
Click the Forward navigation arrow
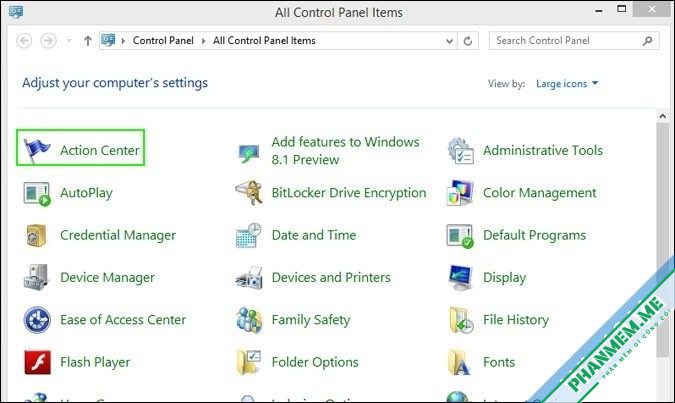tap(48, 41)
